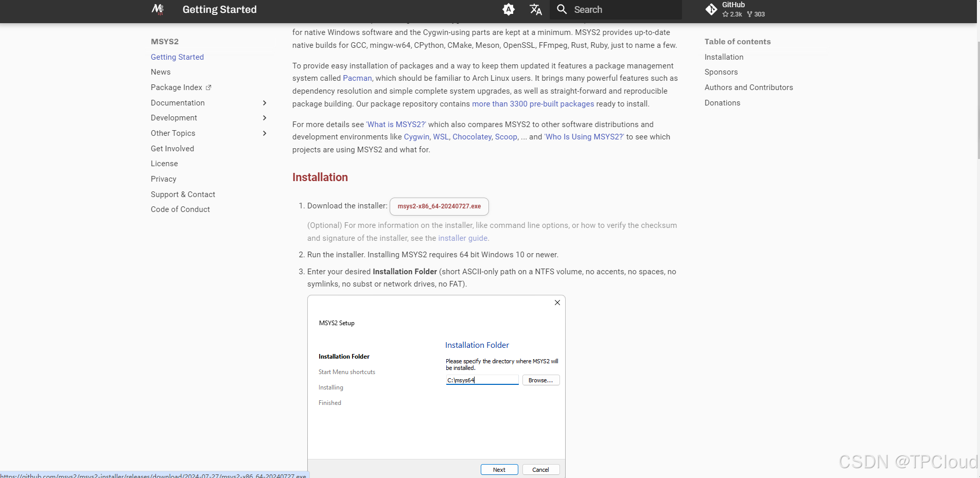Image resolution: width=980 pixels, height=478 pixels.
Task: Download msys2-x86_64-20240727.exe installer button
Action: [x=439, y=206]
